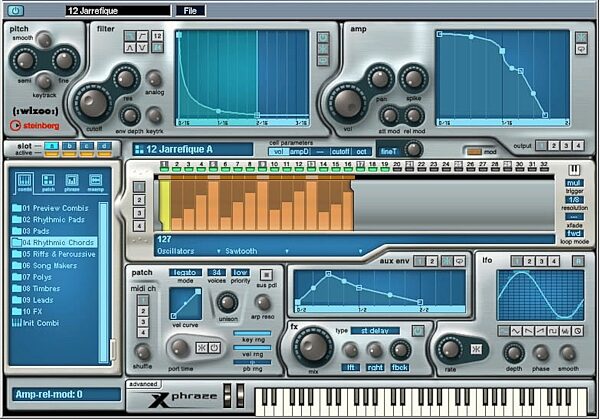Select Init Combi in browser list
The height and width of the screenshot is (419, 600).
coord(36,323)
